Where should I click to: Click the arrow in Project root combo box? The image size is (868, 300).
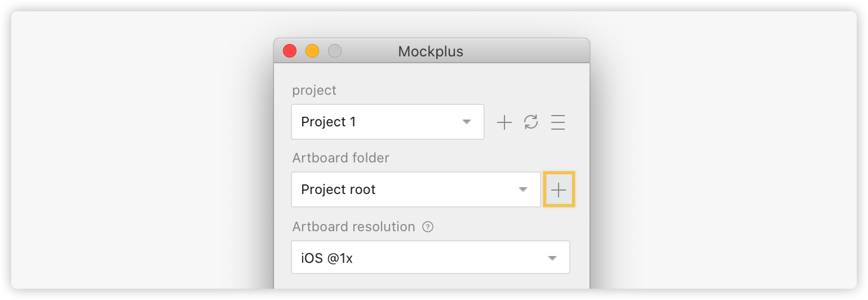[523, 189]
